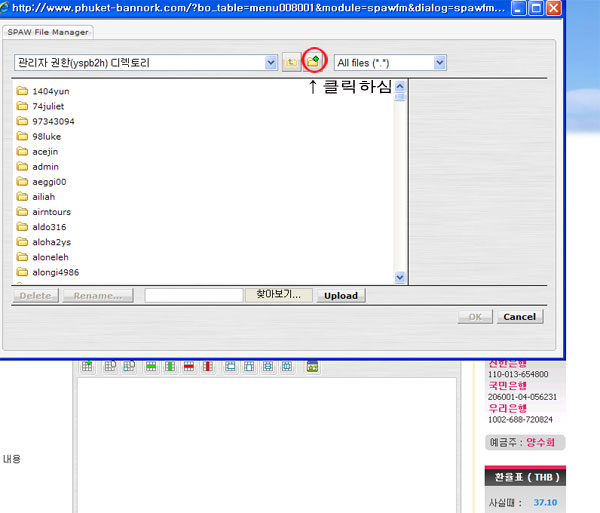Click the insert image icon in editor toolbar

click(x=312, y=367)
